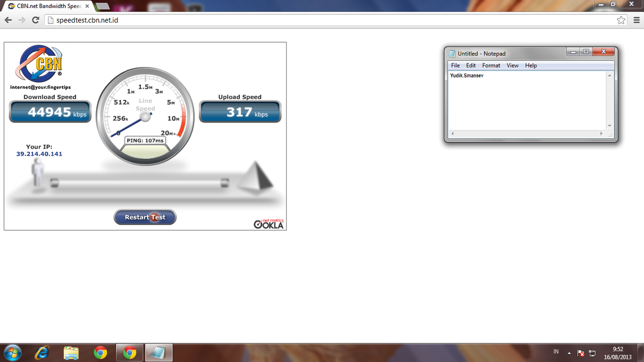Open Windows Explorer folder from taskbar
Image resolution: width=644 pixels, height=362 pixels.
(x=71, y=353)
